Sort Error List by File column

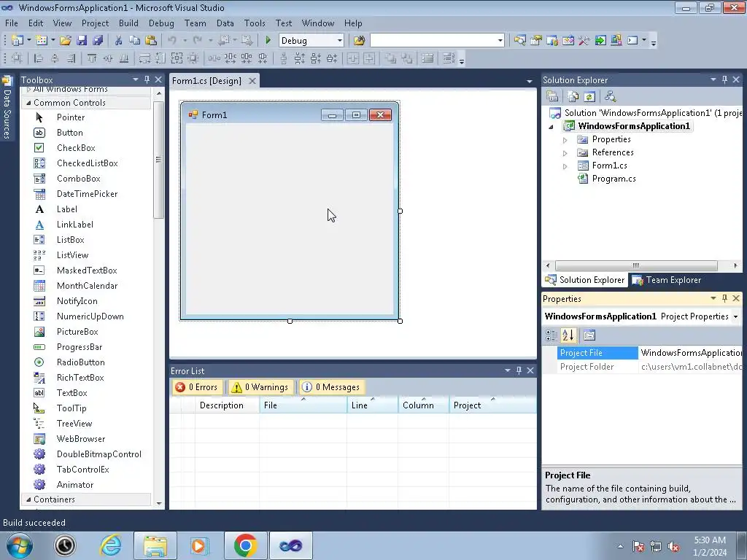[303, 405]
